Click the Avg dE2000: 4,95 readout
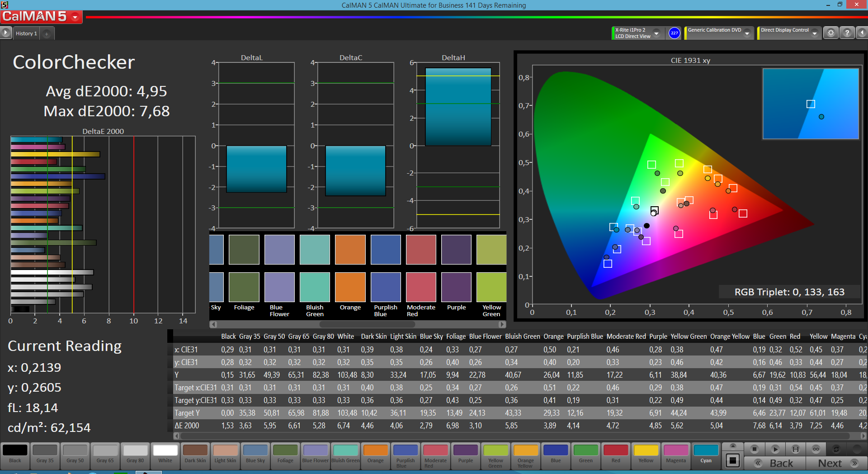The height and width of the screenshot is (474, 868). (x=106, y=91)
